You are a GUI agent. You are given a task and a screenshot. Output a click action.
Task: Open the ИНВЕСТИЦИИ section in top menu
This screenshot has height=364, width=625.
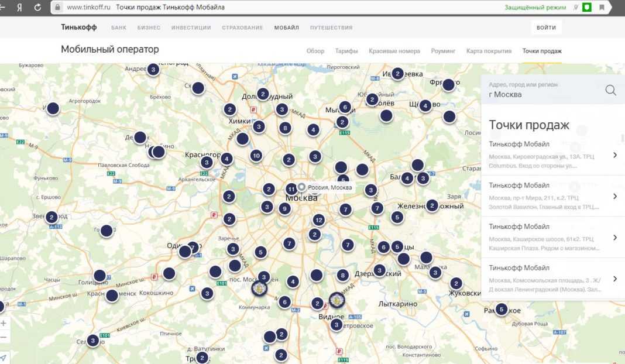click(x=191, y=28)
